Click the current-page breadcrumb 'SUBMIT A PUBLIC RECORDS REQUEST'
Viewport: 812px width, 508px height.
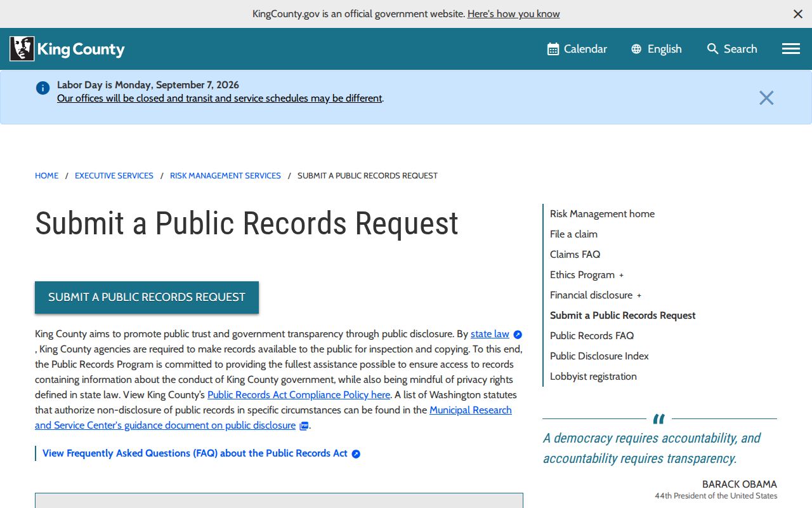(367, 176)
